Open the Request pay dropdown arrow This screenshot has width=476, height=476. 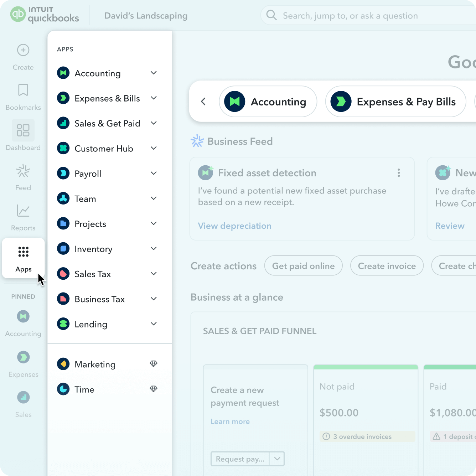pos(277,459)
